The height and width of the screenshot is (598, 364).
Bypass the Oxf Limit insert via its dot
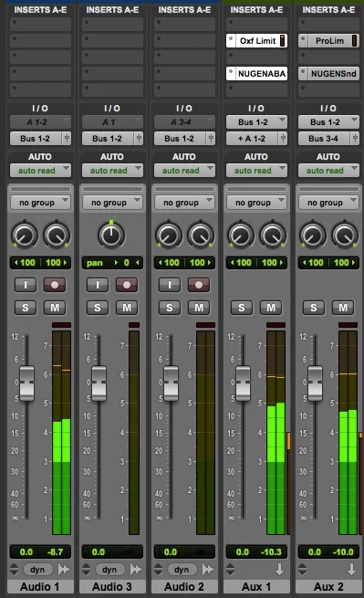click(231, 39)
